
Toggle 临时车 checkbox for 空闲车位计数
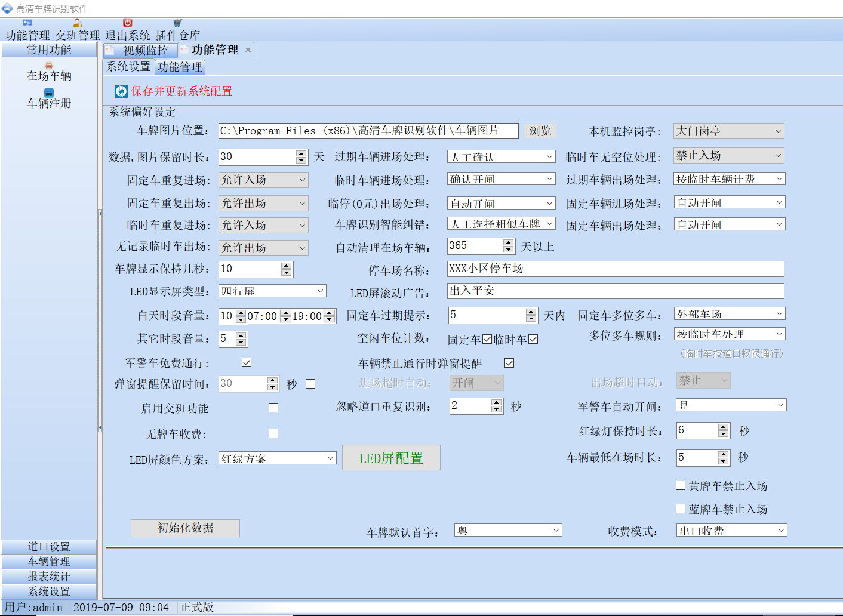[x=533, y=339]
